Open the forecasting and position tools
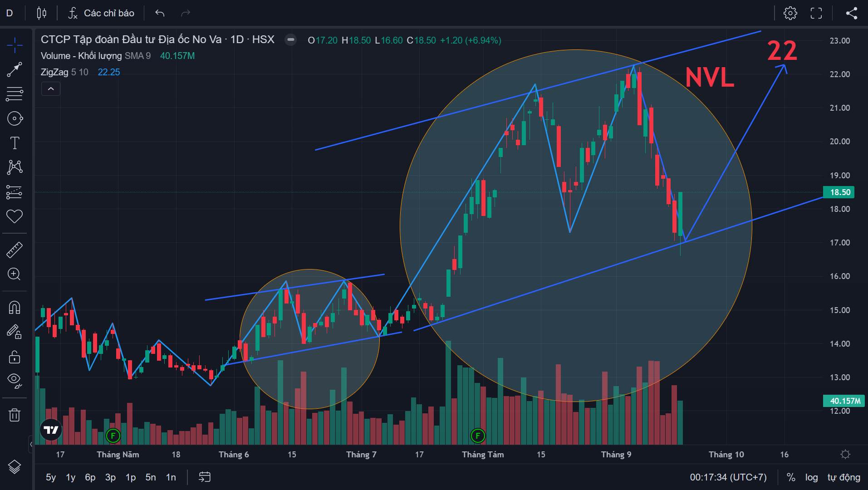The width and height of the screenshot is (868, 490). (x=15, y=192)
